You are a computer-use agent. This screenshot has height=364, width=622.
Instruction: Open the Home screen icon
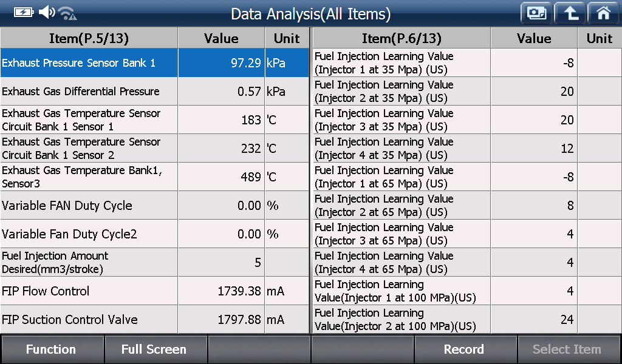603,13
